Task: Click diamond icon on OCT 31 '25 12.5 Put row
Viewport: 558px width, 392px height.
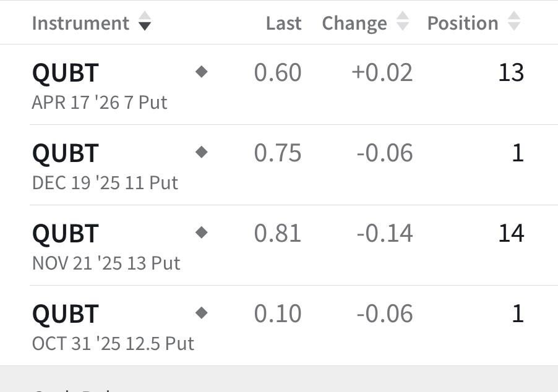Action: point(201,313)
